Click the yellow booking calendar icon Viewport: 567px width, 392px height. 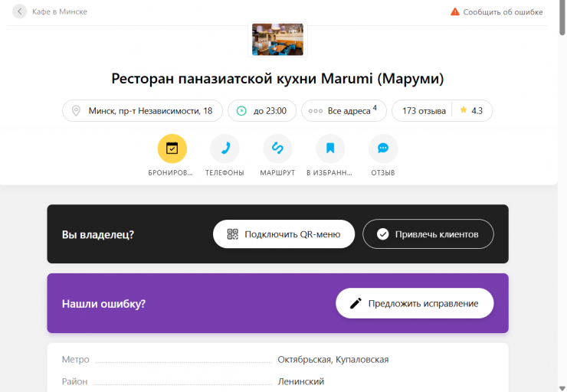pyautogui.click(x=172, y=149)
